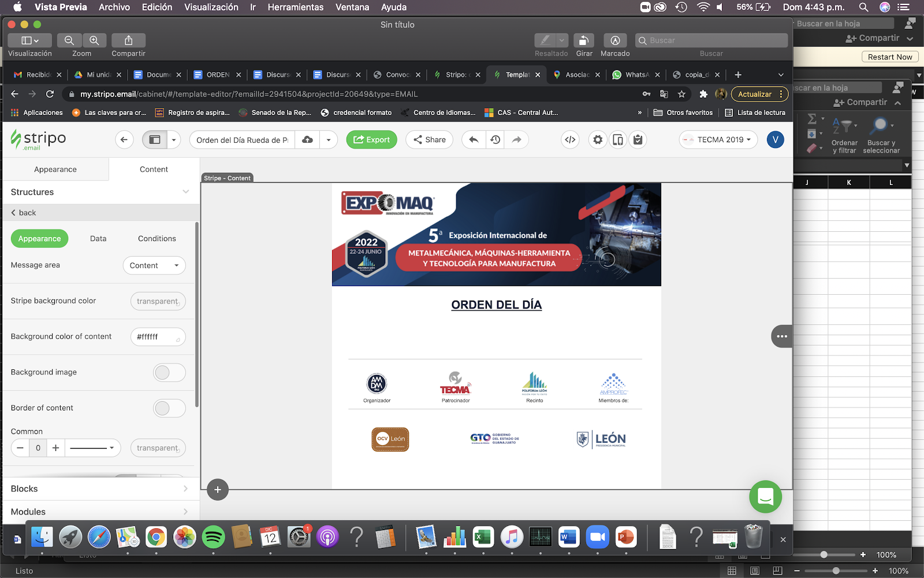Click the Compartir share icon in Preview
The width and height of the screenshot is (924, 578).
(x=128, y=40)
